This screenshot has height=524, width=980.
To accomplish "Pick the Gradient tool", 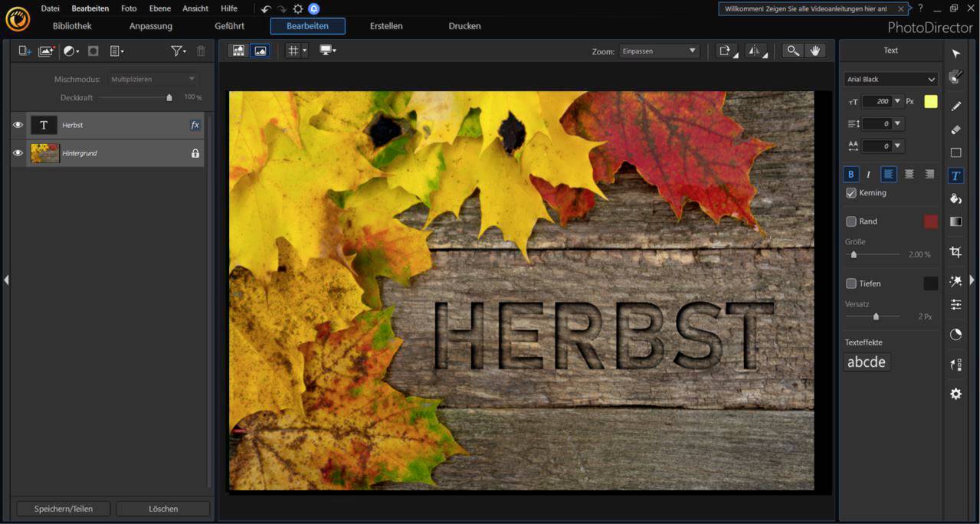I will pyautogui.click(x=955, y=221).
